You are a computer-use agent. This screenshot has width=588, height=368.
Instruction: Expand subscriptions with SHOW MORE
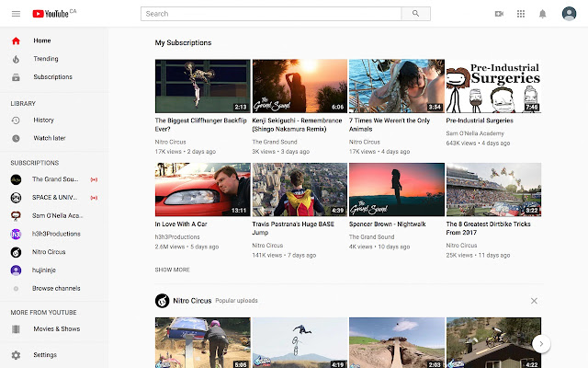click(x=173, y=270)
